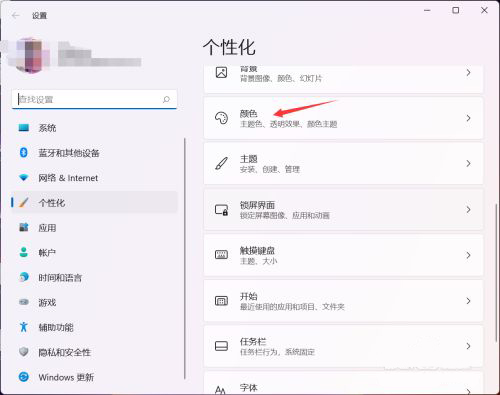Open the 游戏 settings
The height and width of the screenshot is (395, 500).
tap(94, 302)
